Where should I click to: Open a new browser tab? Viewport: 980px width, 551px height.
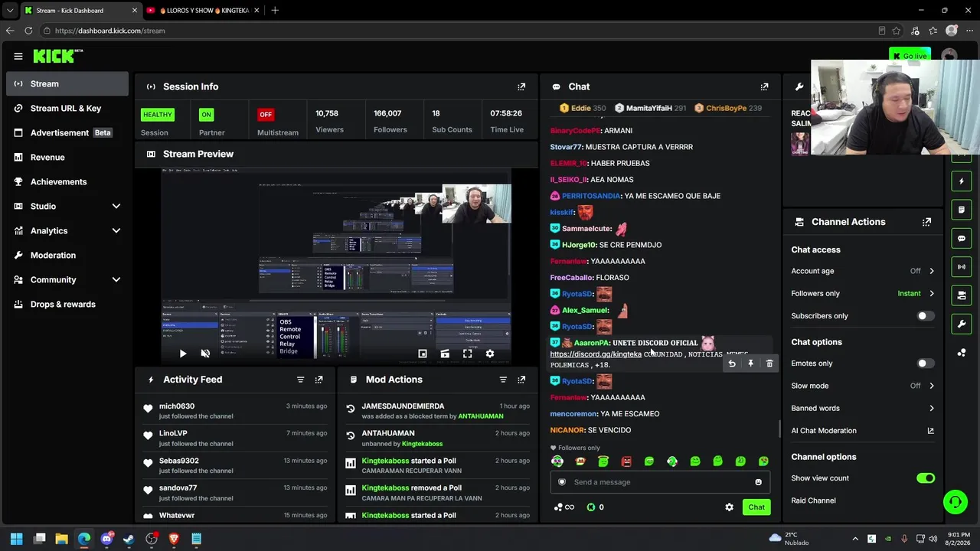[275, 11]
